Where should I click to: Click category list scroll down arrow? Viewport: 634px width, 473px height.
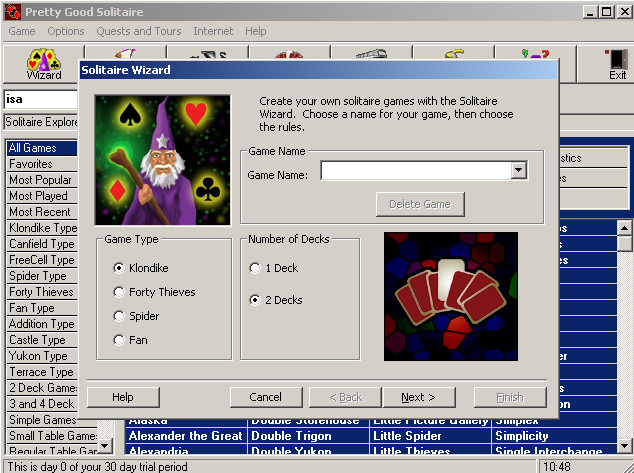click(105, 446)
